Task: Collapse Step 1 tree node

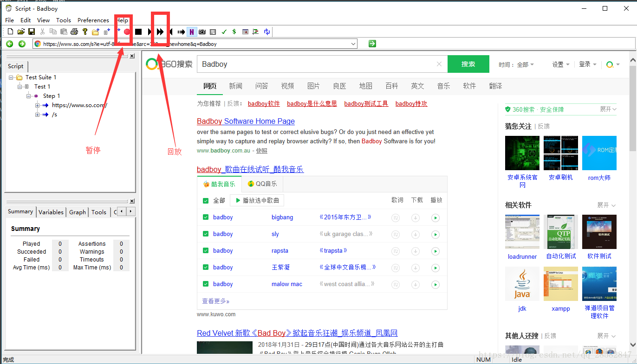Action: (x=29, y=96)
